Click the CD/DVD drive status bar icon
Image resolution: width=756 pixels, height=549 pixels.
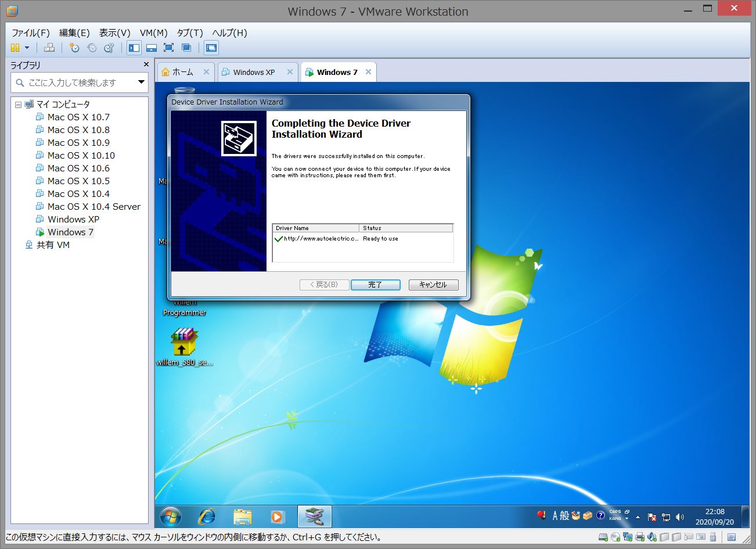615,537
